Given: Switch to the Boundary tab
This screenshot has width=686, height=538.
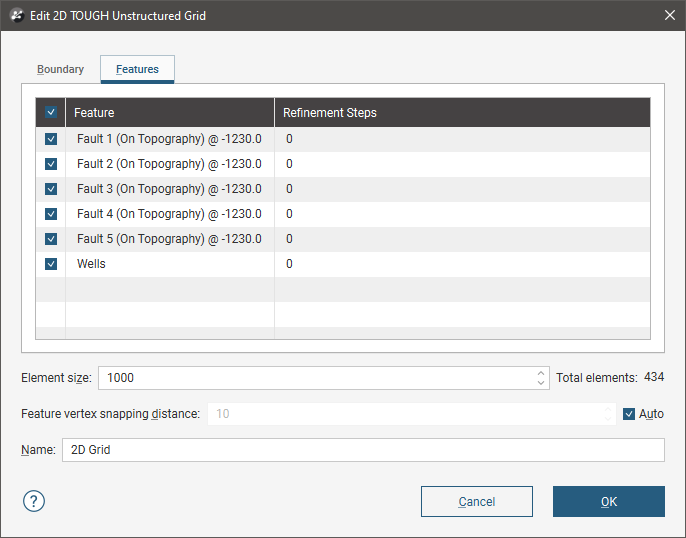Looking at the screenshot, I should click(x=60, y=70).
